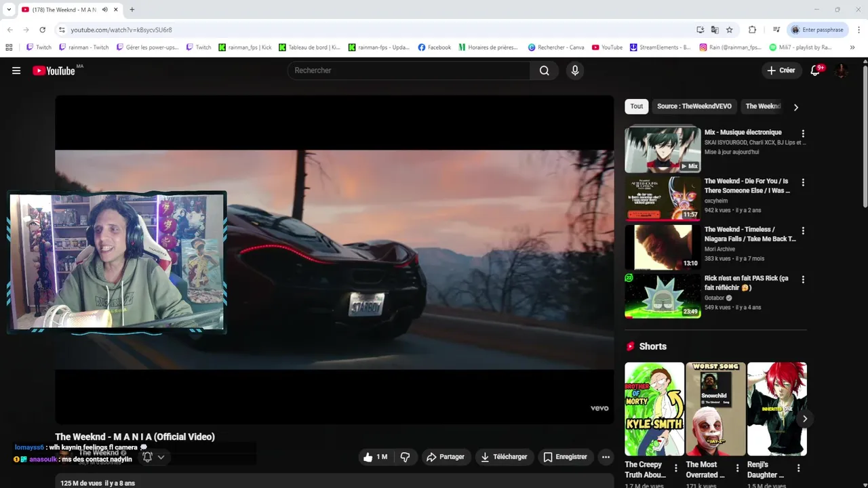Open media controls icon in Chrome toolbar
This screenshot has height=488, width=868.
(x=776, y=30)
